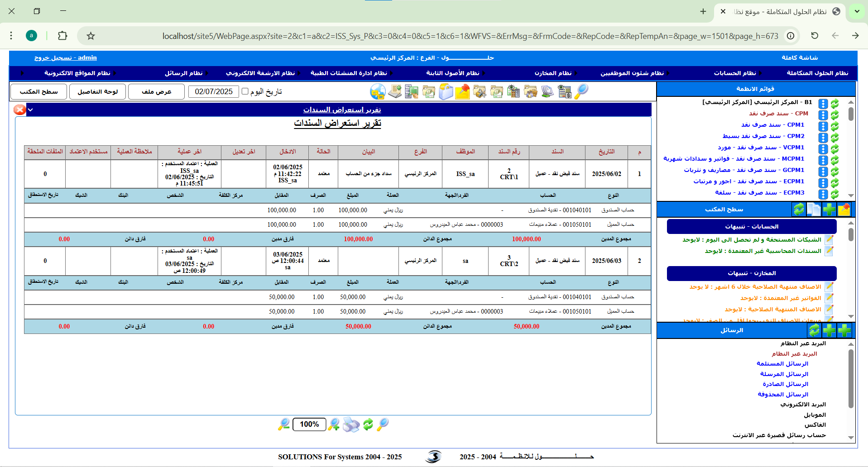This screenshot has height=467, width=868.
Task: Refresh the CPM1 voucher list row
Action: [x=834, y=126]
